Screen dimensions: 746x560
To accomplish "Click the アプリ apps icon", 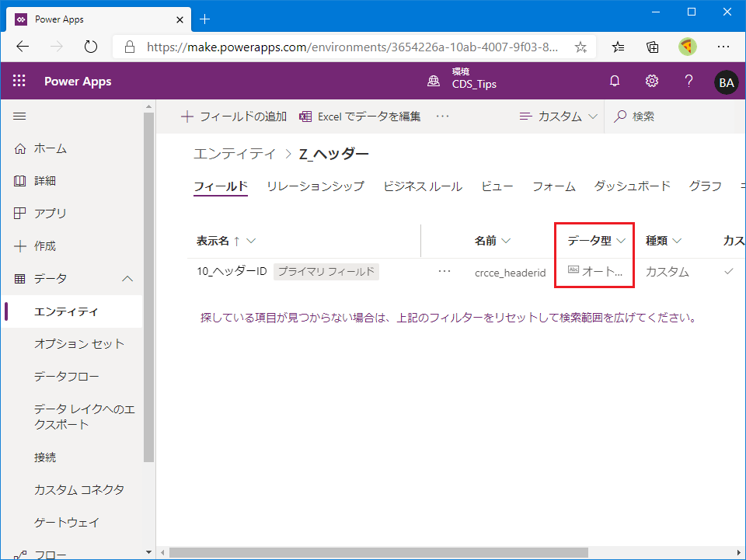I will (x=20, y=214).
